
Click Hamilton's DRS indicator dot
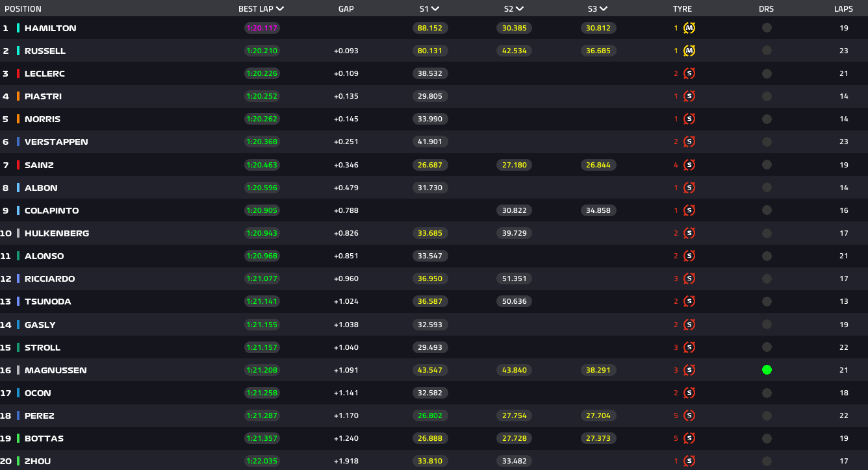767,28
